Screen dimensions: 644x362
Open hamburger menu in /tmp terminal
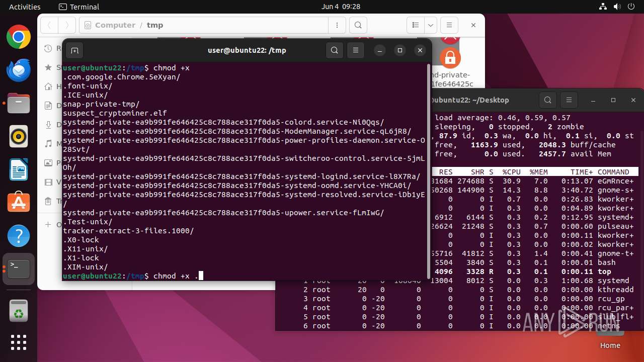(356, 50)
